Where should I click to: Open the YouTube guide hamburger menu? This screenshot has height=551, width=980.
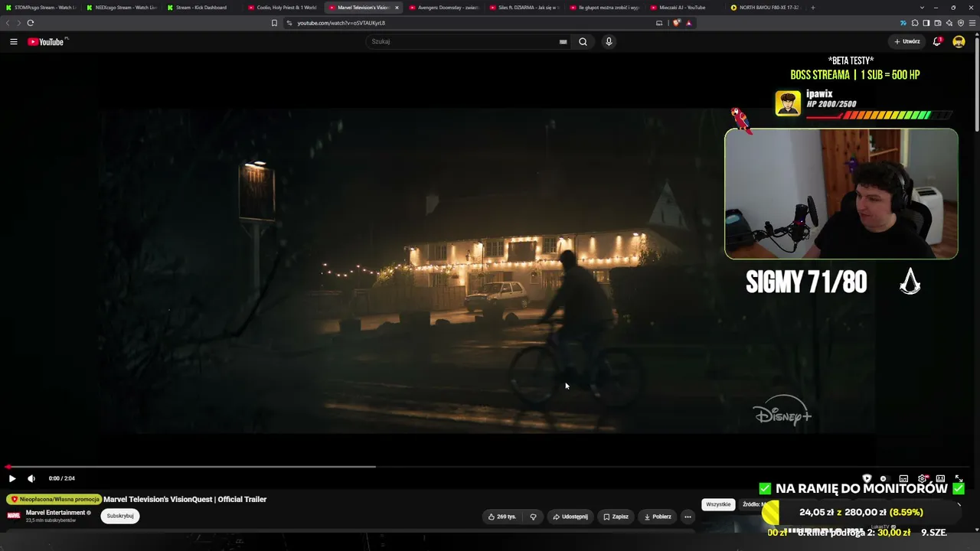pos(14,41)
